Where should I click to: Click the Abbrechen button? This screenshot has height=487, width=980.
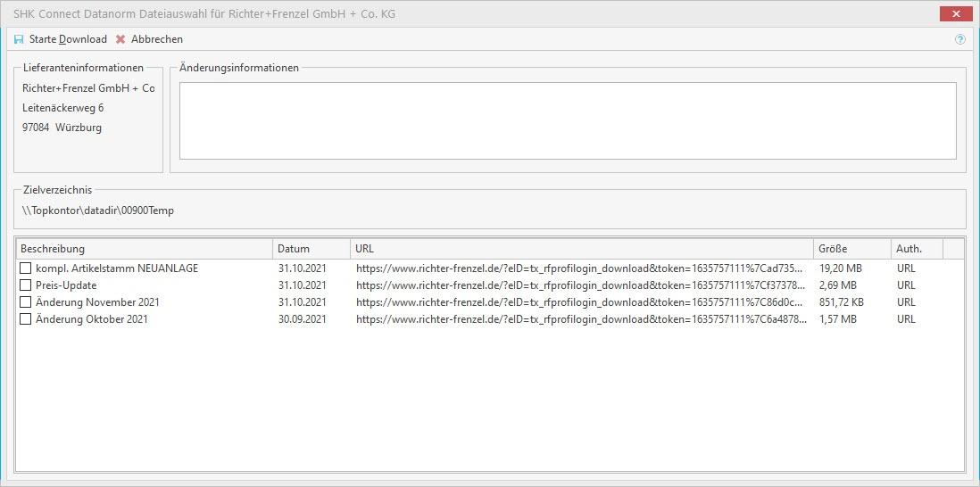(149, 39)
